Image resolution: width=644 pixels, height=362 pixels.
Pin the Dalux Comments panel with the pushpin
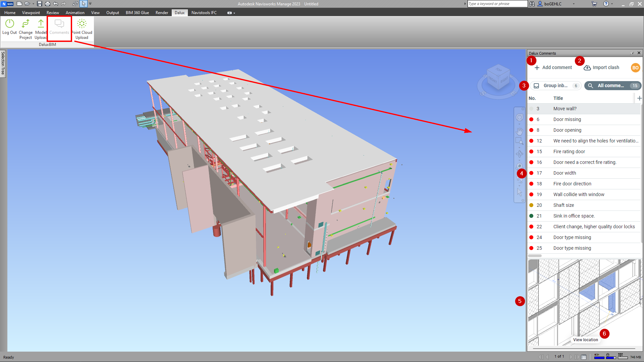point(632,53)
